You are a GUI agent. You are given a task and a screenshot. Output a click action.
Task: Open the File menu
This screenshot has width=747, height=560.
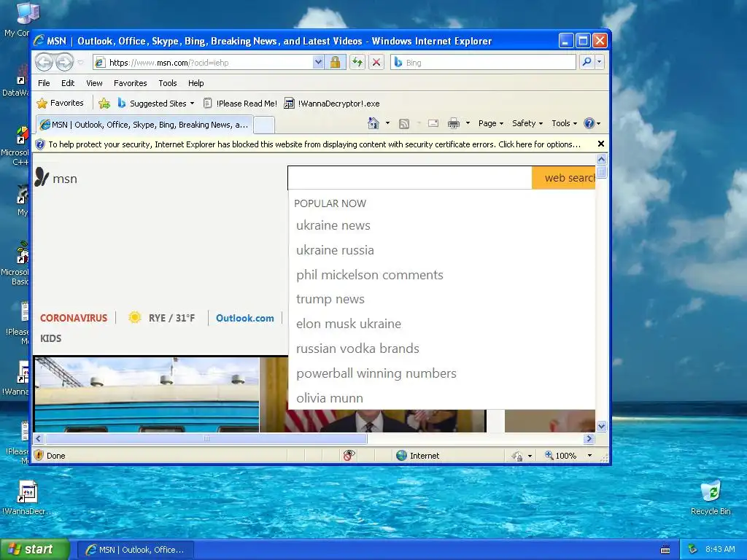pos(44,83)
